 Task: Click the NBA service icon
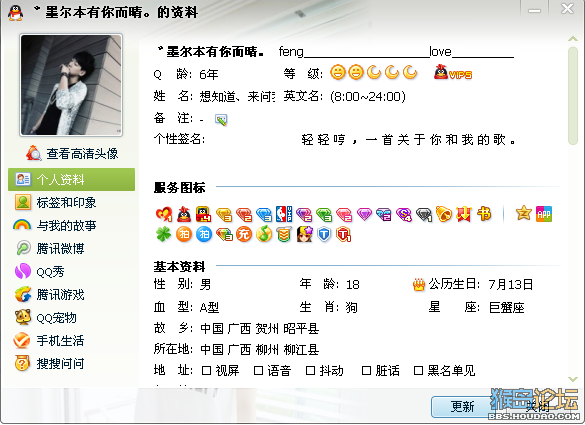(x=284, y=214)
